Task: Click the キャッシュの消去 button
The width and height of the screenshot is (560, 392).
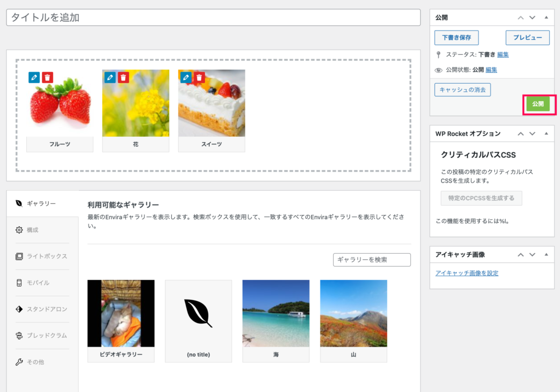Action: point(463,90)
